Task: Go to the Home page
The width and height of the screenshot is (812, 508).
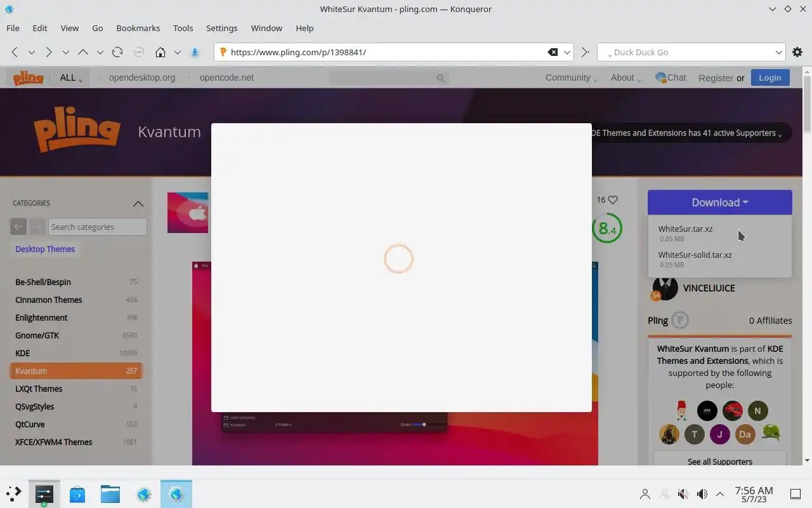Action: pos(160,52)
